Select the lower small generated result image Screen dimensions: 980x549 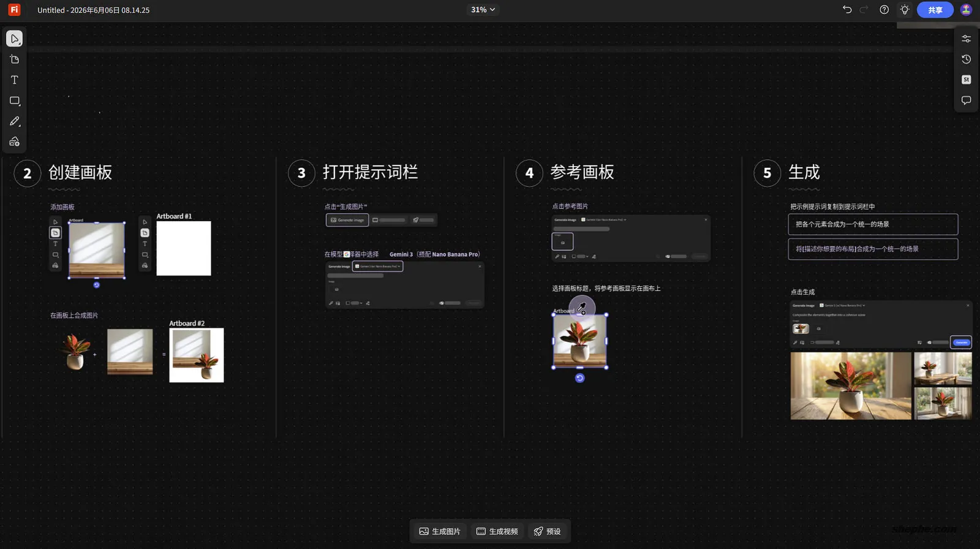coord(943,403)
